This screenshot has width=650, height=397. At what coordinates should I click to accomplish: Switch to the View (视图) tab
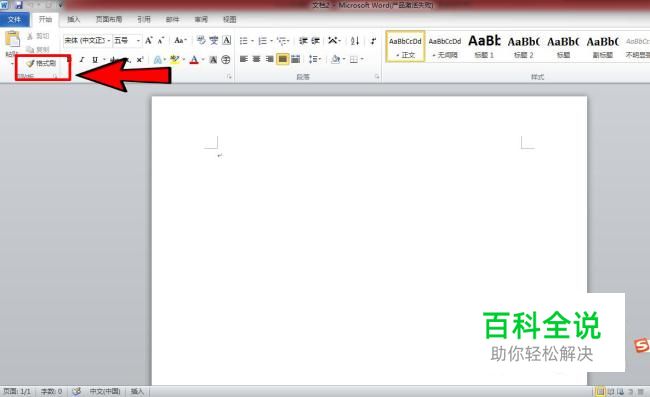pos(229,19)
